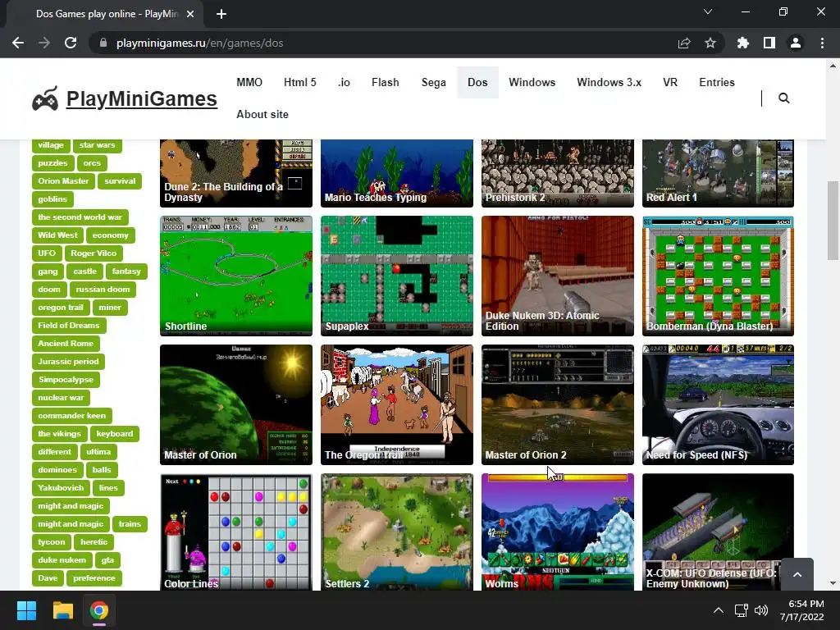Screen dimensions: 840x630
Task: Click the network tray icon
Action: click(741, 610)
